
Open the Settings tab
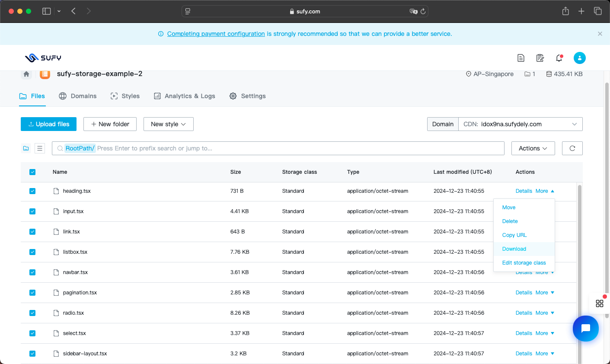(x=247, y=96)
